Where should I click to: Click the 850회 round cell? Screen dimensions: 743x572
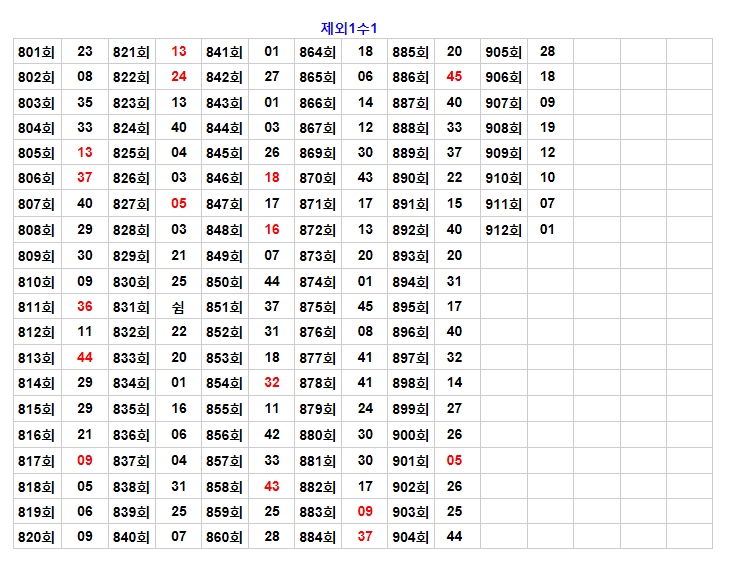point(224,282)
